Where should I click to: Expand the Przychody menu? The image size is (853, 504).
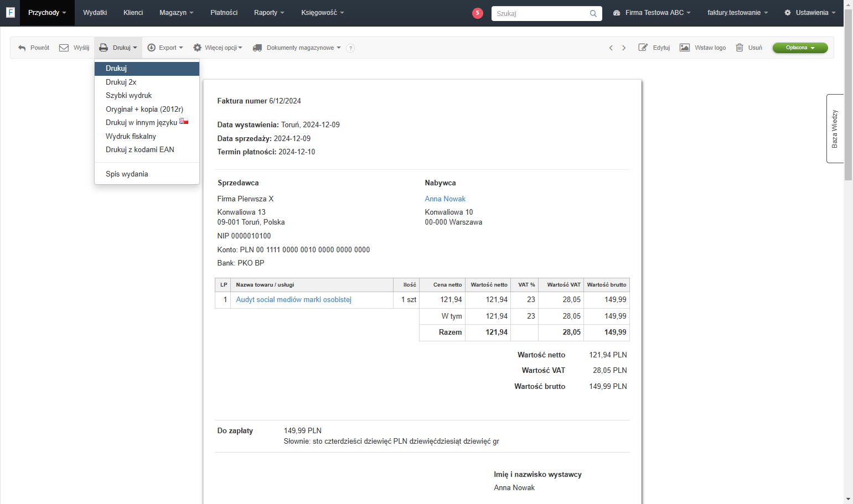(47, 13)
